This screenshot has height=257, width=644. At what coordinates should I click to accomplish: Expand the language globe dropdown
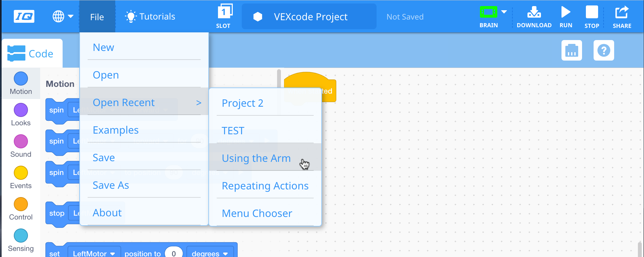(63, 16)
